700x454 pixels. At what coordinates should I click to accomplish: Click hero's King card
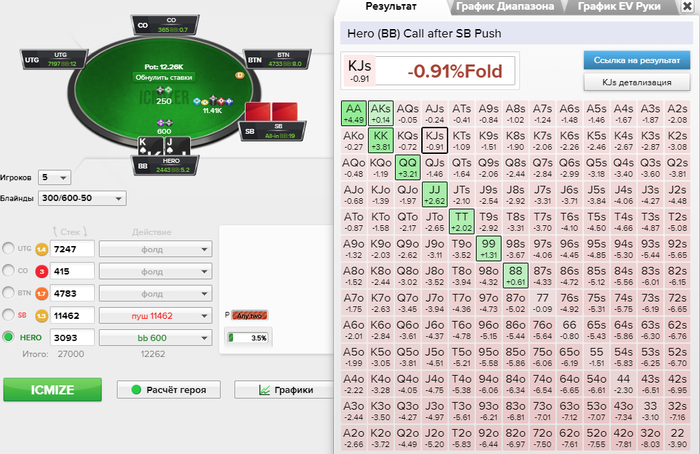(150, 146)
